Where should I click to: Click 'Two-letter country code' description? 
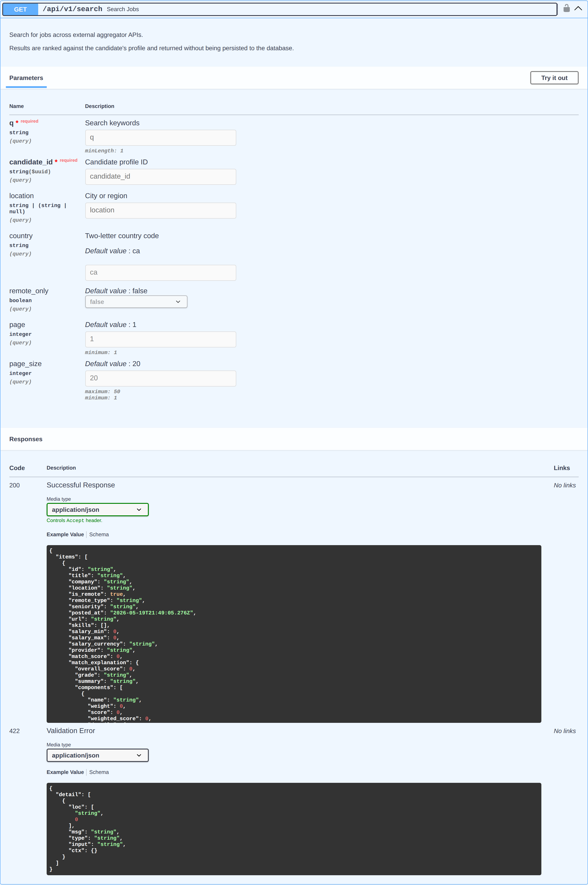(x=122, y=236)
